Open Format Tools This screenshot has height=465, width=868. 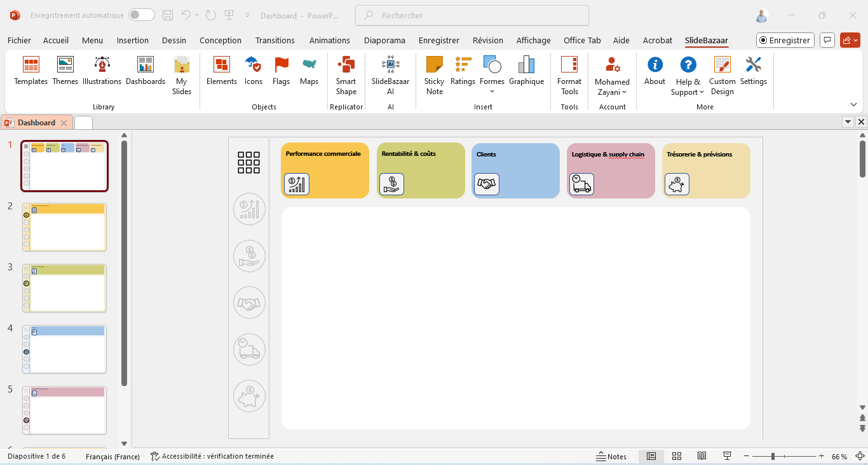(x=569, y=75)
